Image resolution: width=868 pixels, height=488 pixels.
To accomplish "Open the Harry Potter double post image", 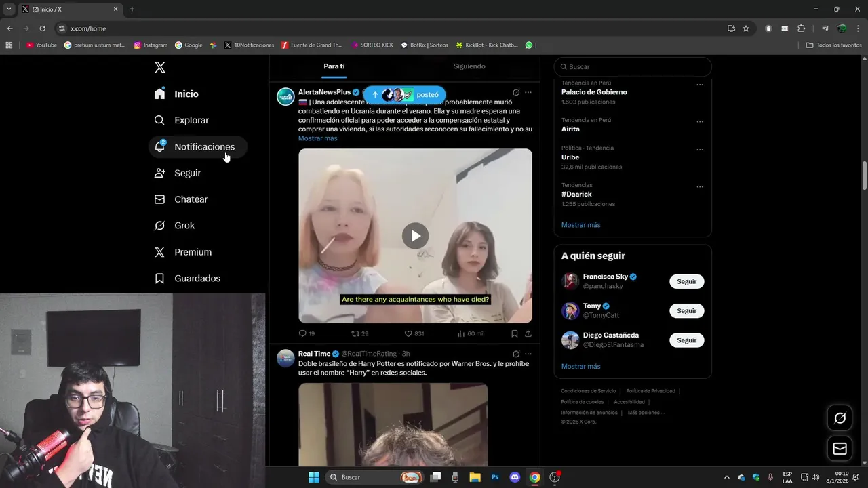I will [x=393, y=424].
